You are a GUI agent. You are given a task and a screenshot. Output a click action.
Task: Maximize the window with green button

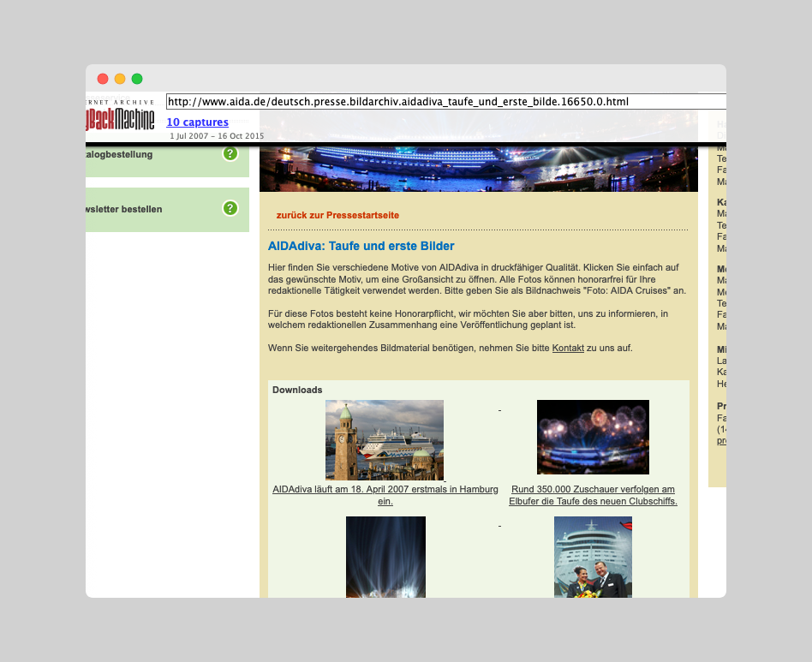point(137,79)
